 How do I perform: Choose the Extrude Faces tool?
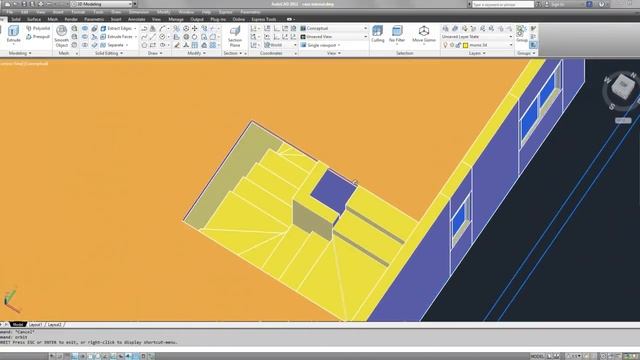(118, 37)
